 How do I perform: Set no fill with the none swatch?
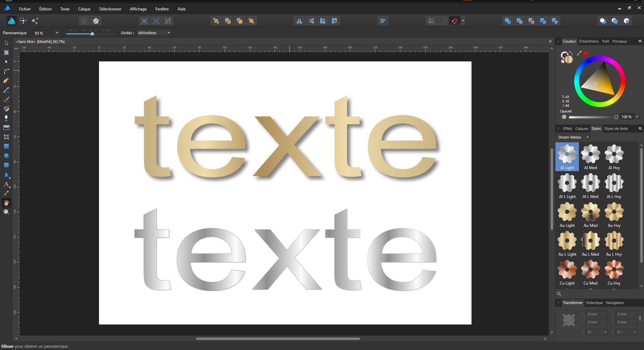pyautogui.click(x=563, y=61)
